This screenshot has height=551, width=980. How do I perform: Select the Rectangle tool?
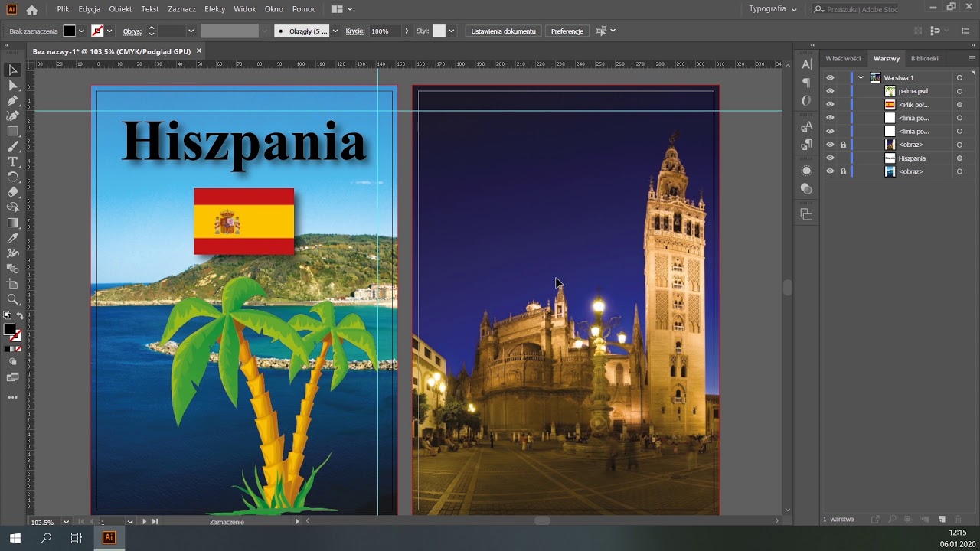[x=12, y=131]
